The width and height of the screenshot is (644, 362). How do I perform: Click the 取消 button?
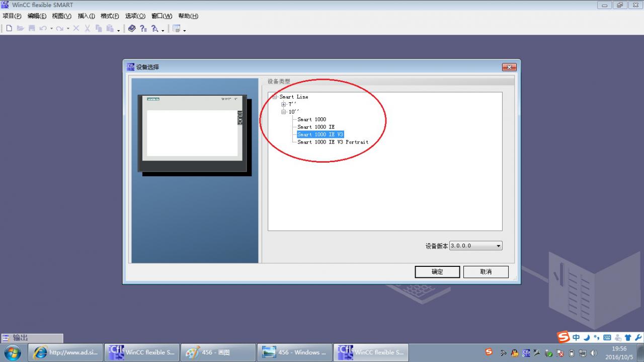486,272
